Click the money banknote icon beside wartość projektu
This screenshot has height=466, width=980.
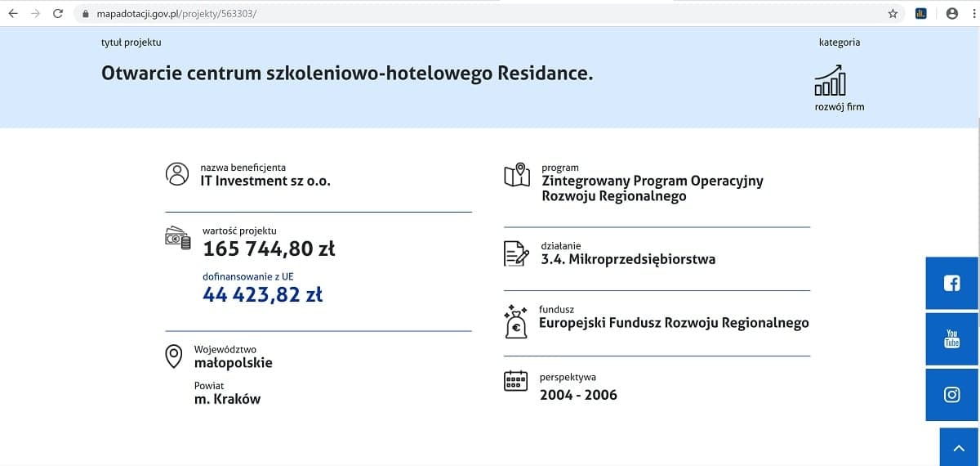[178, 238]
